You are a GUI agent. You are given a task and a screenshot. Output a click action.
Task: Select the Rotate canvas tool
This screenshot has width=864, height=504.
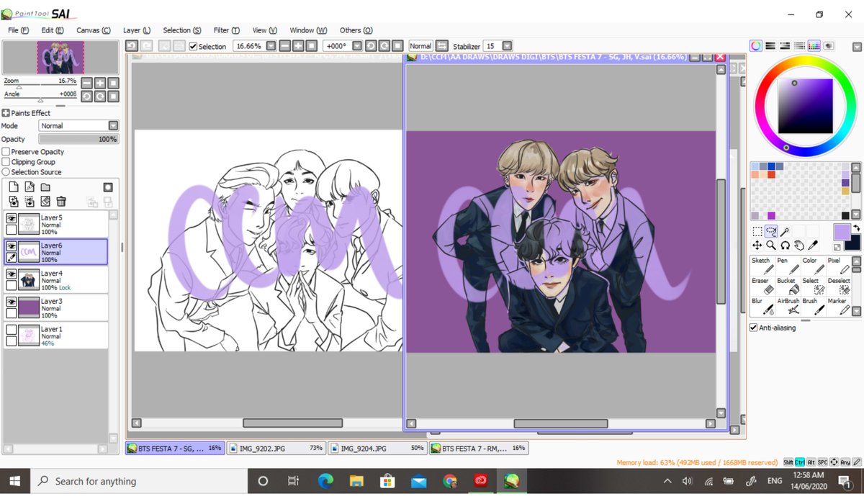point(785,246)
